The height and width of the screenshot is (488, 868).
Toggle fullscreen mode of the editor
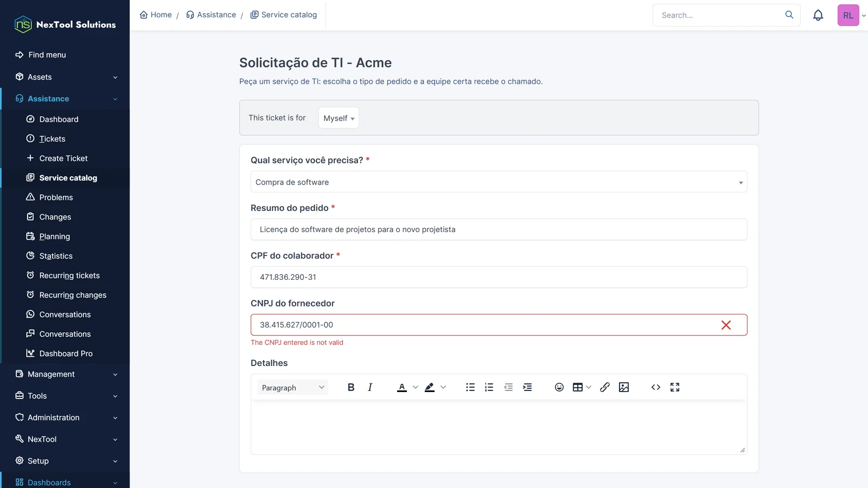(x=675, y=387)
